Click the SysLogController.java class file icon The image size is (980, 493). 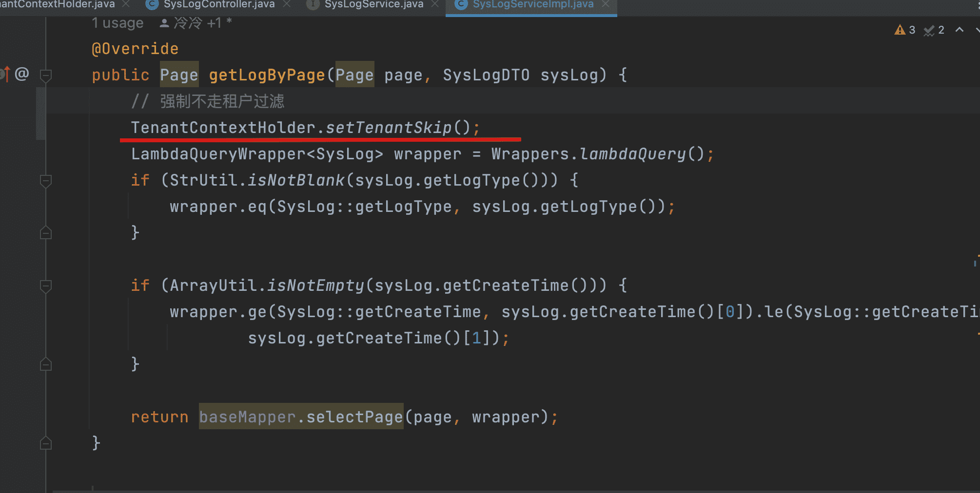152,4
